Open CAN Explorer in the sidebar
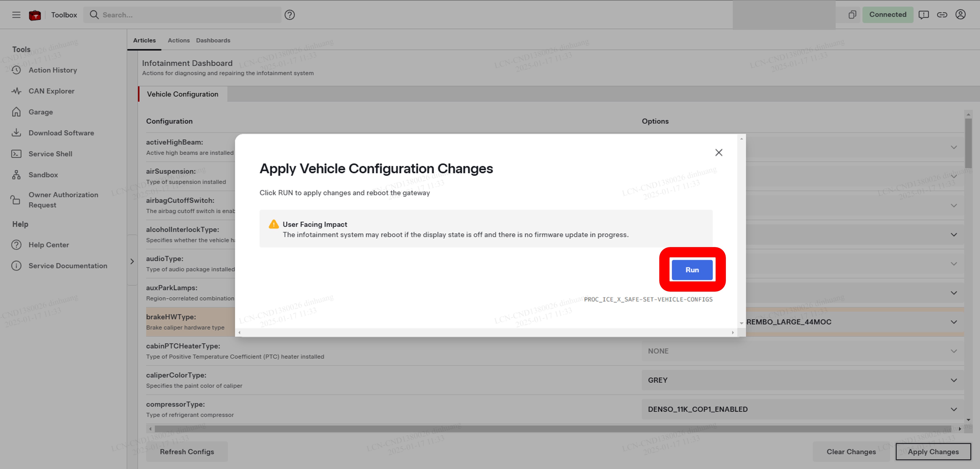 click(x=51, y=91)
